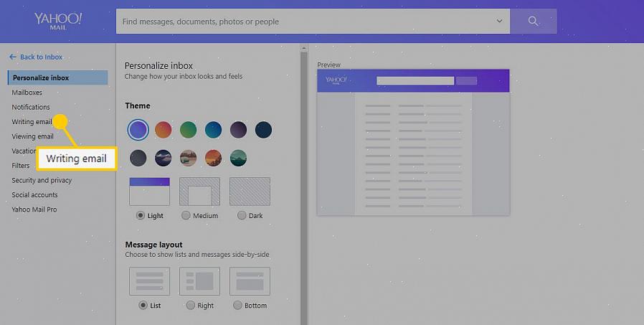Open the search options dropdown arrow
Screen dimensions: 644x325
[x=499, y=21]
